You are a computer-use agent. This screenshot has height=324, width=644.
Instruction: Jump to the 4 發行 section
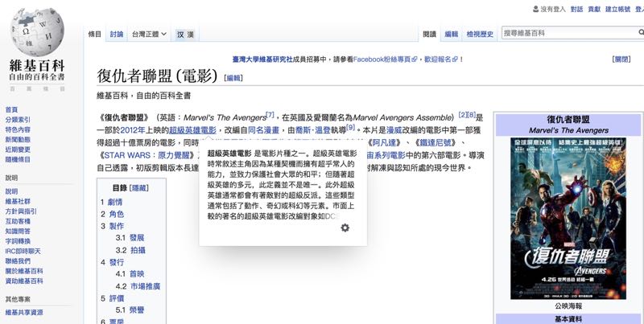click(x=112, y=262)
